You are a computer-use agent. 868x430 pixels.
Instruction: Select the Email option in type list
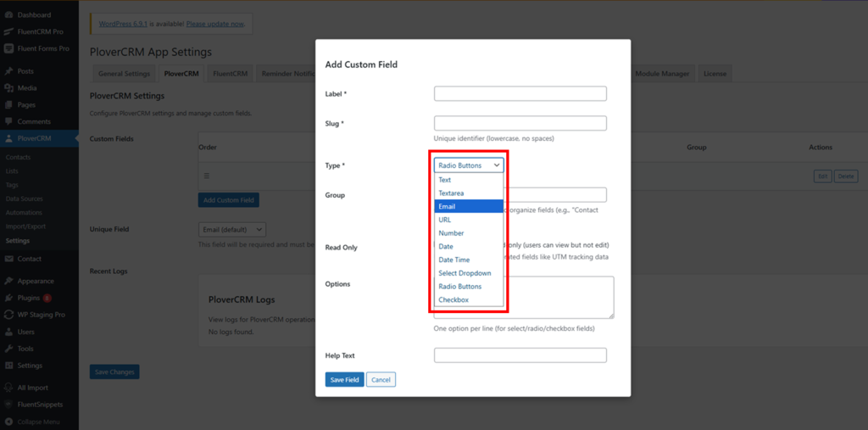point(447,206)
